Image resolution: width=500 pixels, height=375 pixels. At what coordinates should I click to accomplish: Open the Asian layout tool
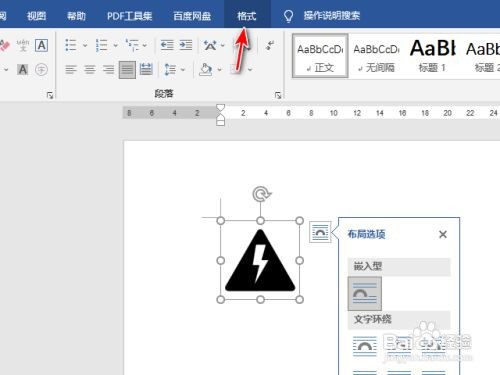pyautogui.click(x=210, y=45)
